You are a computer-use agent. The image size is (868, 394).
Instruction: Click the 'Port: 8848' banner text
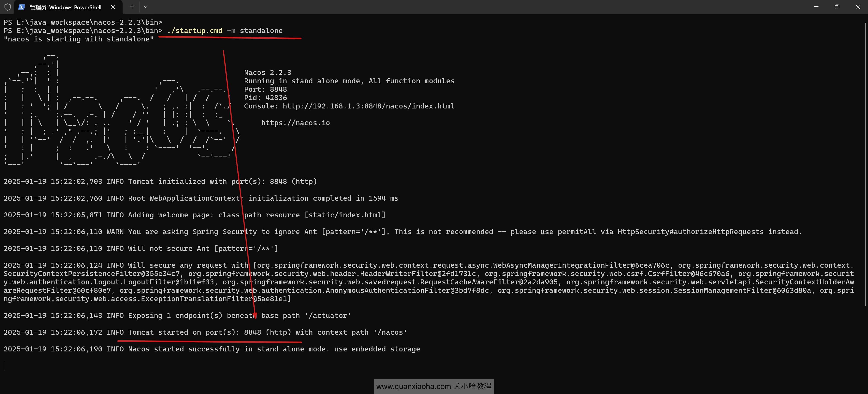pos(265,89)
